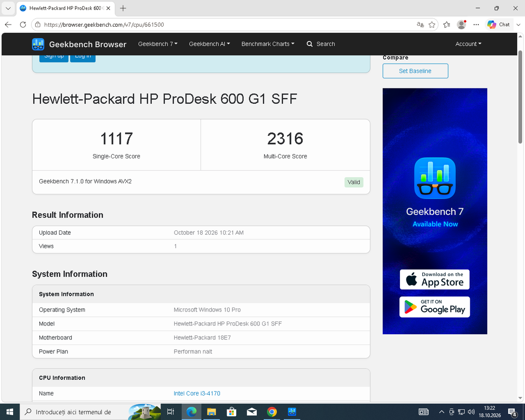Open the Intel Core i3-4170 link
Viewport: 525px width, 420px height.
[197, 393]
